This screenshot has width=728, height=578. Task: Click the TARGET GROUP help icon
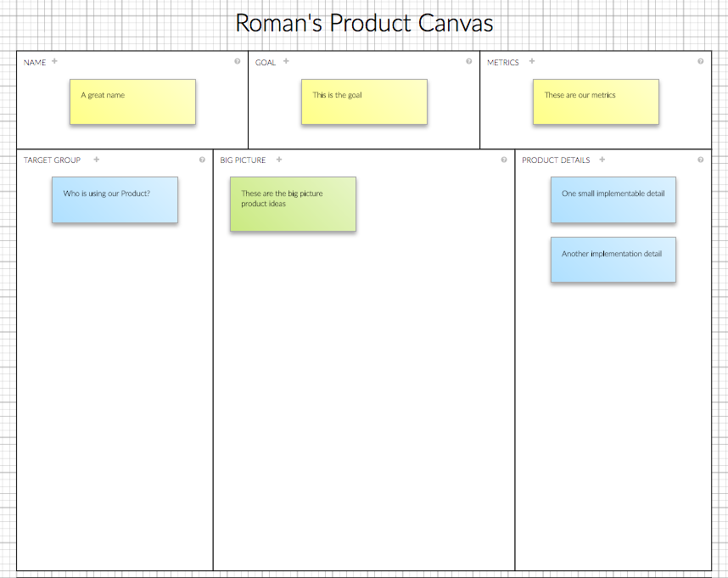(202, 160)
